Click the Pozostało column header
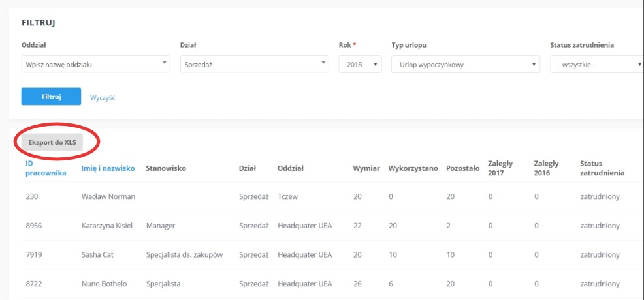This screenshot has width=644, height=300. (463, 168)
